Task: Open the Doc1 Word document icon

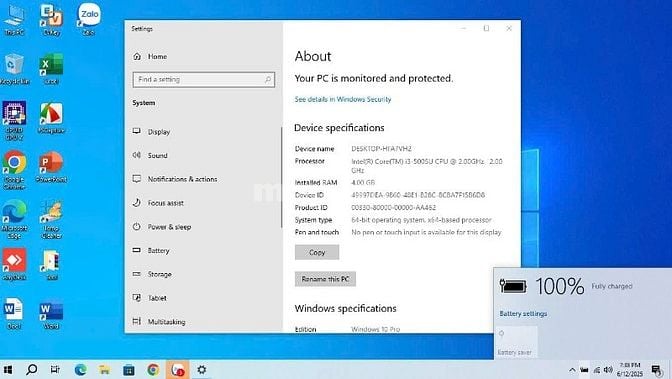Action: 13,313
